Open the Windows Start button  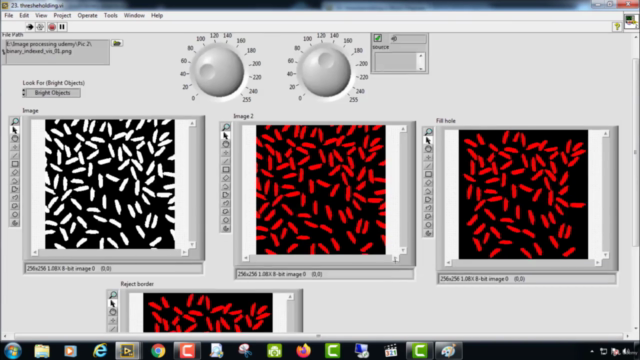coord(13,351)
